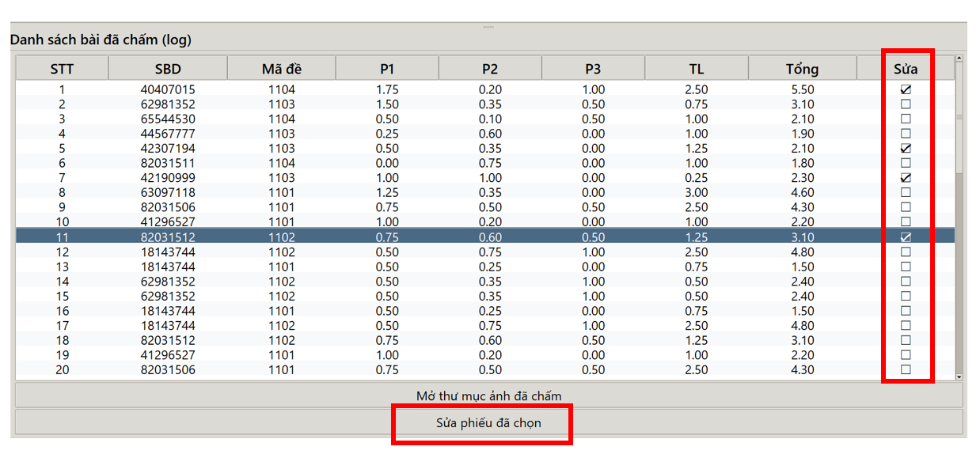980x454 pixels.
Task: Uncheck the Sửa checkbox for row 1
Action: [906, 89]
